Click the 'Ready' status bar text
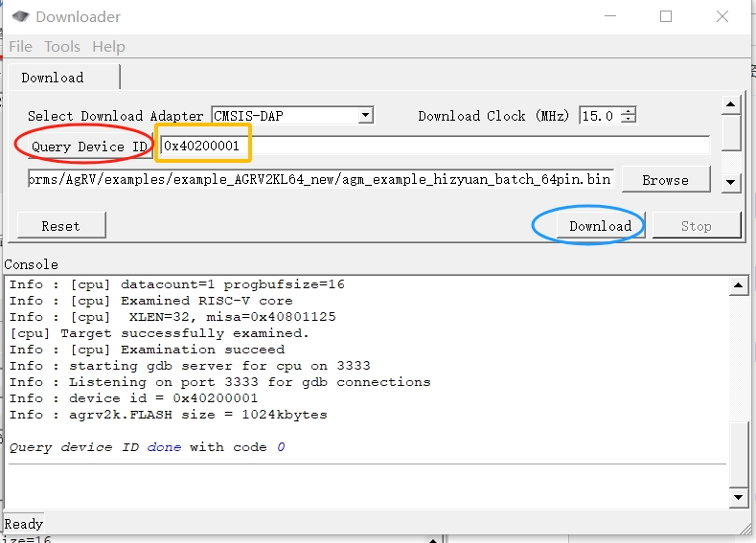756x543 pixels. pyautogui.click(x=24, y=524)
